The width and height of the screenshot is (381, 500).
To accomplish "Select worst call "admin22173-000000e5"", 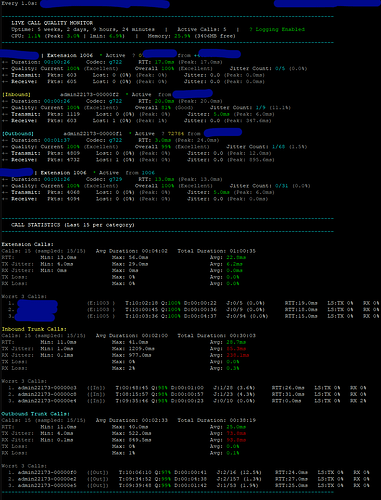I will [47, 485].
